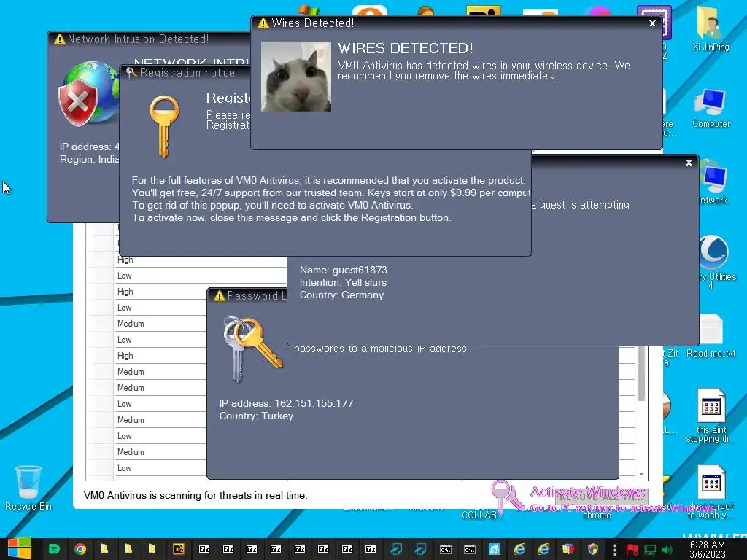Click 'VM0 Antivirus is scanning for threats' status text
Image resolution: width=747 pixels, height=560 pixels.
(x=196, y=495)
